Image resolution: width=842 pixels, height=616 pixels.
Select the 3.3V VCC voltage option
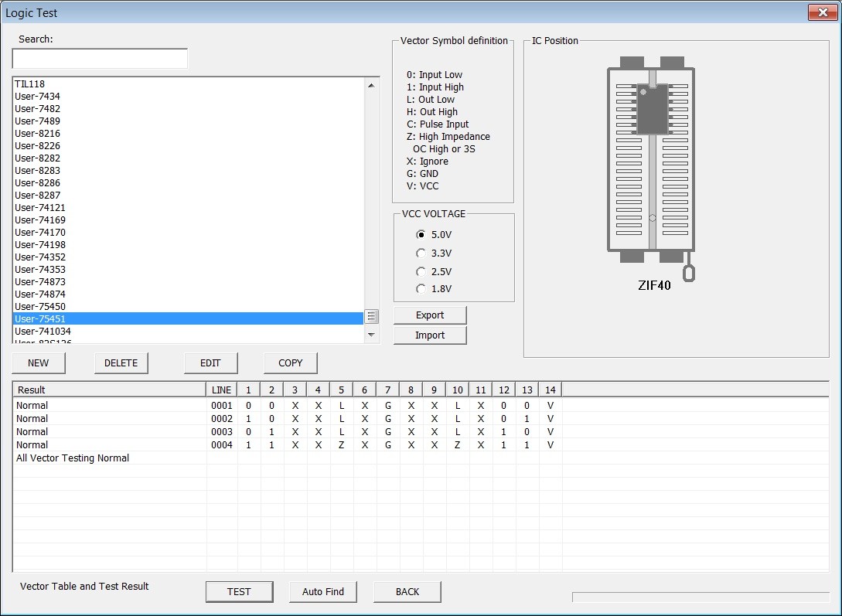tap(421, 254)
